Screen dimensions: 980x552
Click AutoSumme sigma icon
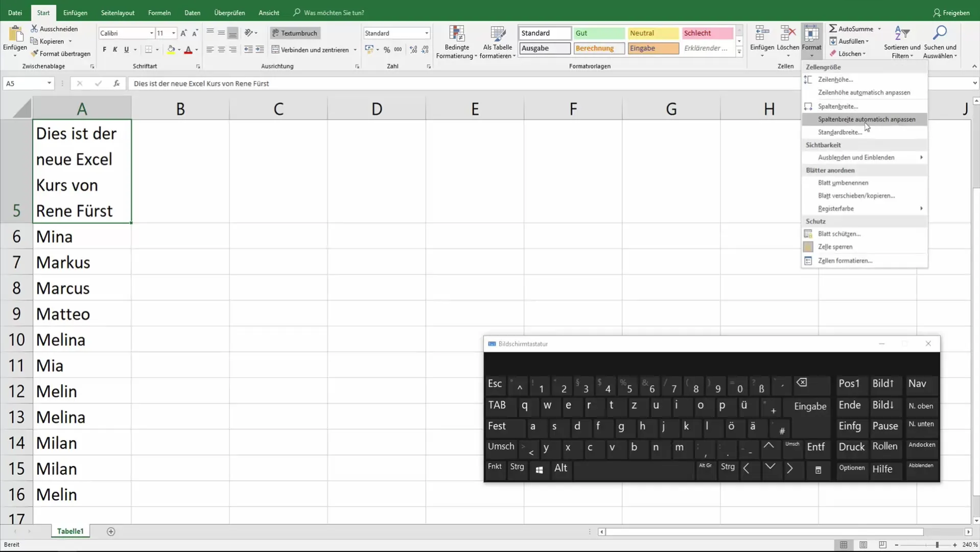coord(833,29)
